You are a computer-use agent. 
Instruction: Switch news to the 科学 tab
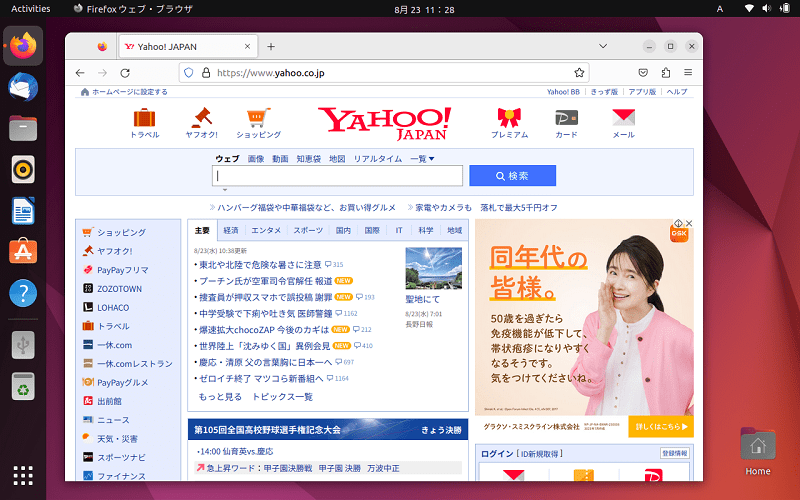pos(426,230)
